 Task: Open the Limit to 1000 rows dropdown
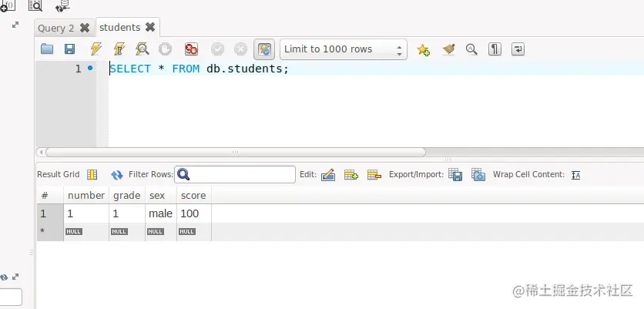point(344,49)
